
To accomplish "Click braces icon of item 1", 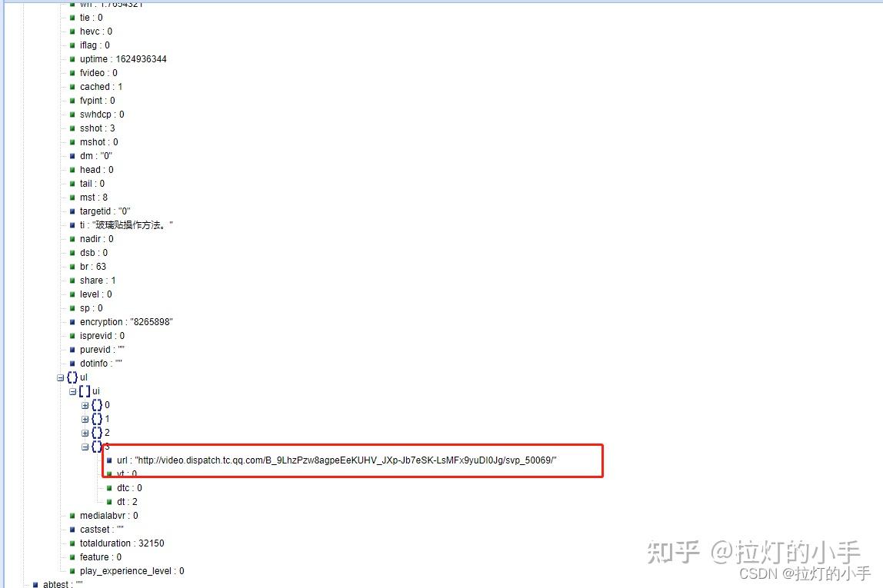I will [x=97, y=419].
